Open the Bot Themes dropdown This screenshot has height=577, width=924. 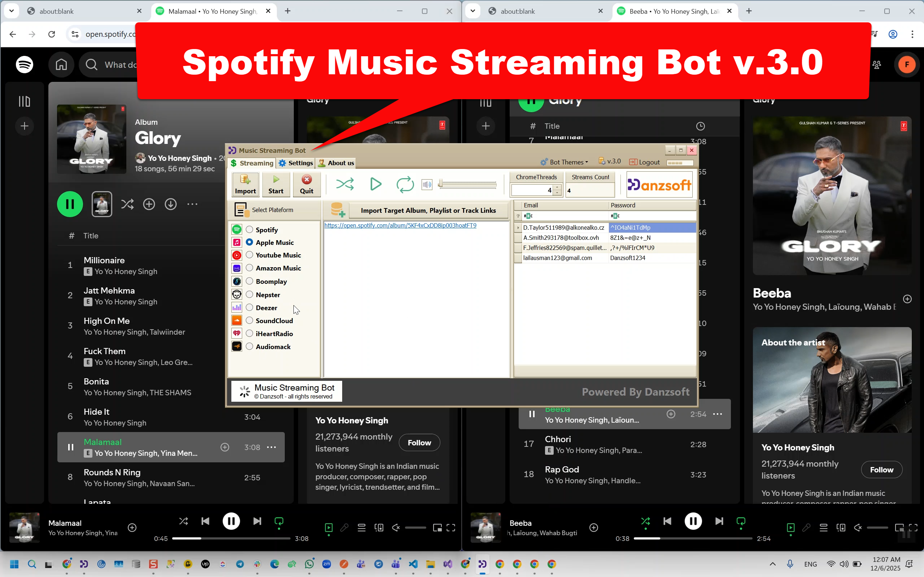click(x=565, y=162)
